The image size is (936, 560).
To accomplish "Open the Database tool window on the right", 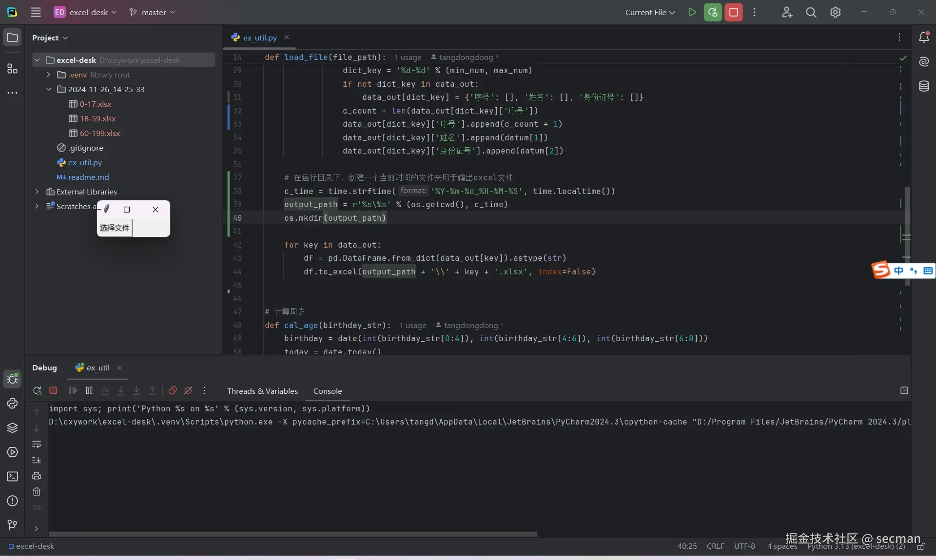I will click(924, 86).
